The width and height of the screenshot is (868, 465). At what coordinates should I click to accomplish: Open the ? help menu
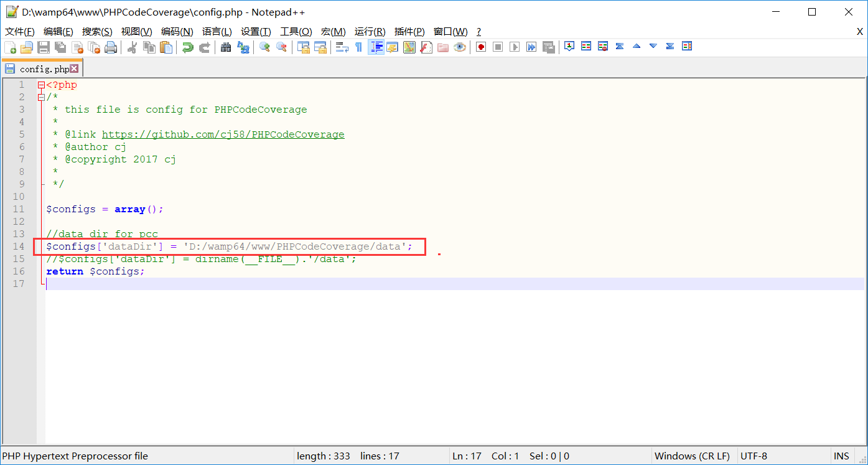[x=478, y=32]
